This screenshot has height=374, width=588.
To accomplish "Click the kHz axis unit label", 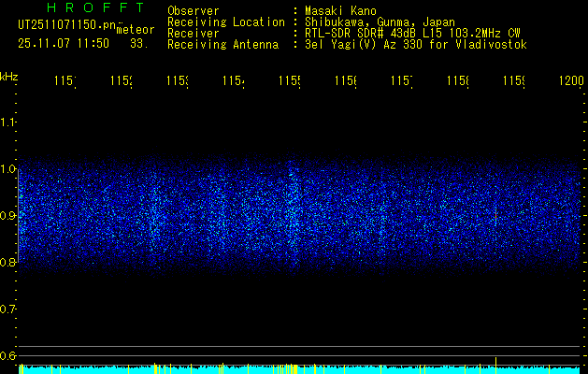I will (x=9, y=77).
